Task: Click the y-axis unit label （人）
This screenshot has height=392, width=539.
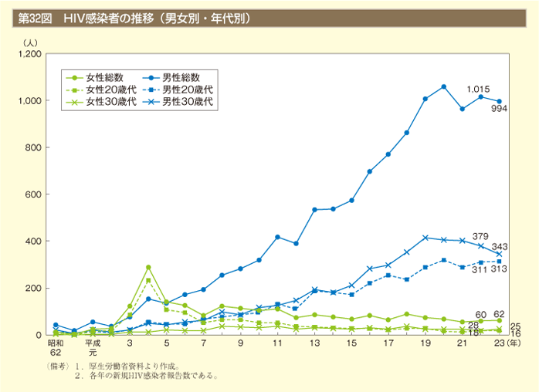Action: 30,43
